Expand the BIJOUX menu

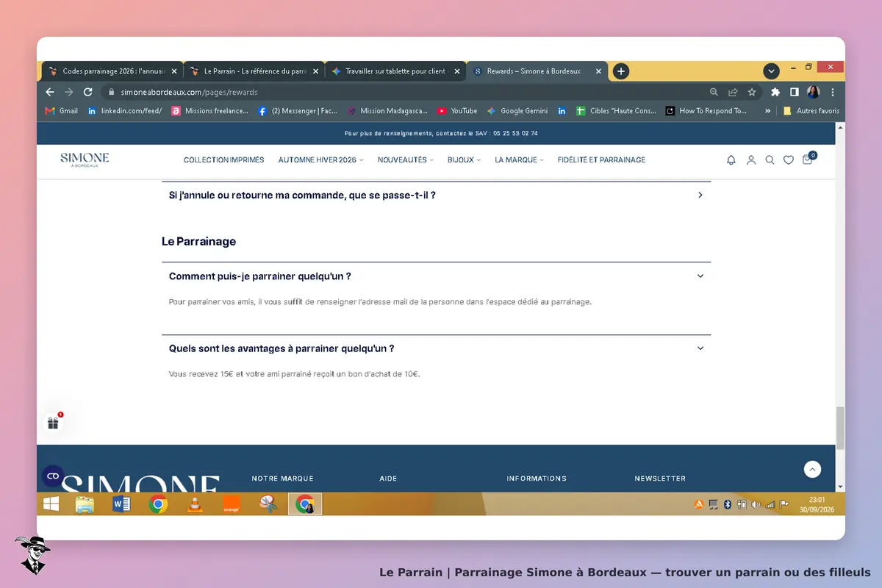tap(464, 159)
